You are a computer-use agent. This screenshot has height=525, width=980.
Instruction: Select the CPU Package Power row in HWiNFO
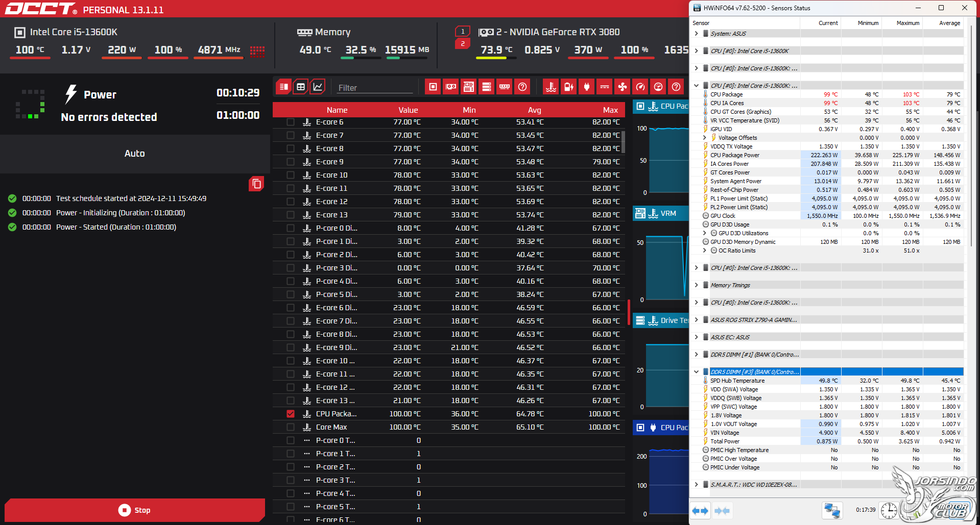(x=831, y=155)
